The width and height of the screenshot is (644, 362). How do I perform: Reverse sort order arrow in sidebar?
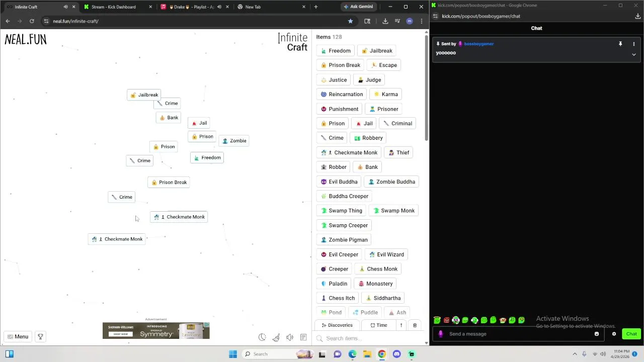[401, 325]
